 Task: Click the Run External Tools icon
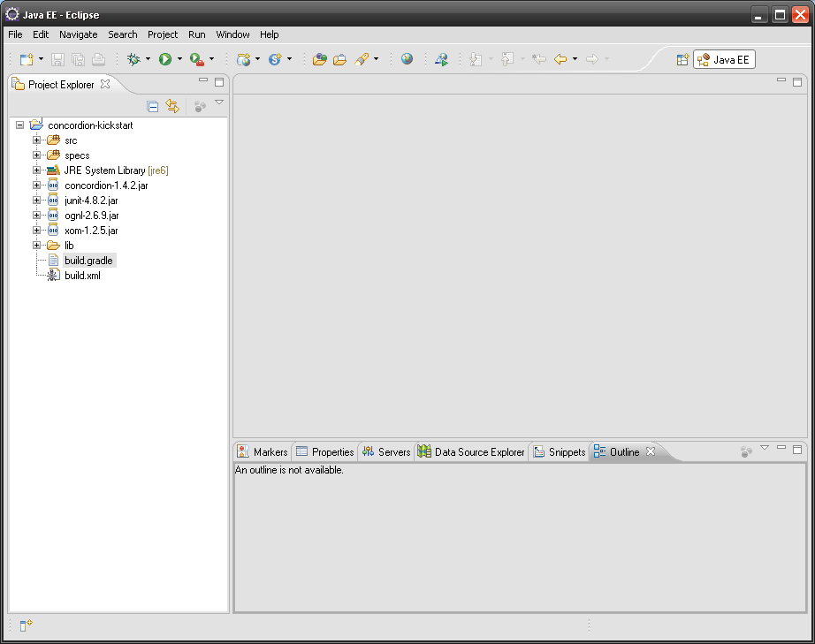click(x=197, y=59)
